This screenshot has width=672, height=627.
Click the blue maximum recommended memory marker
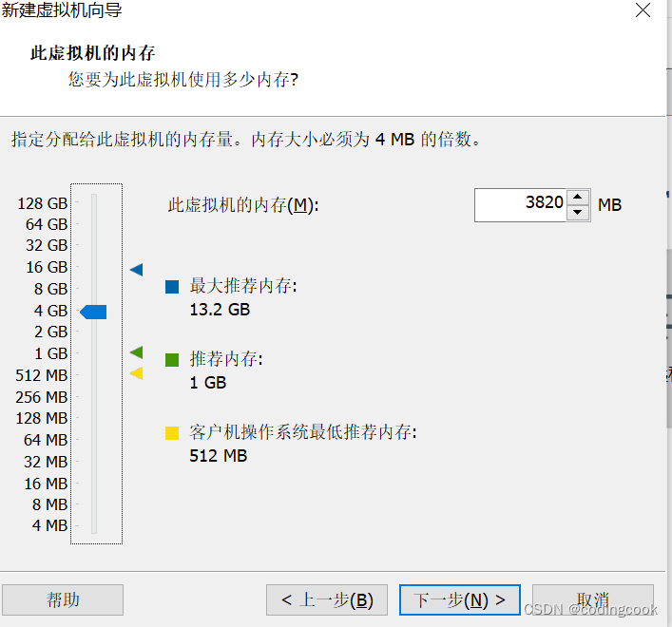(136, 270)
